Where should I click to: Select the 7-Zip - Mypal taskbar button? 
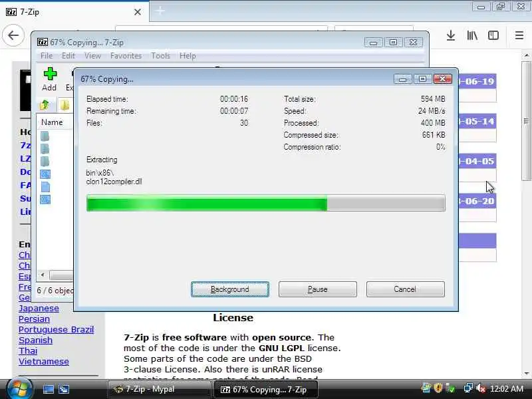pyautogui.click(x=158, y=389)
